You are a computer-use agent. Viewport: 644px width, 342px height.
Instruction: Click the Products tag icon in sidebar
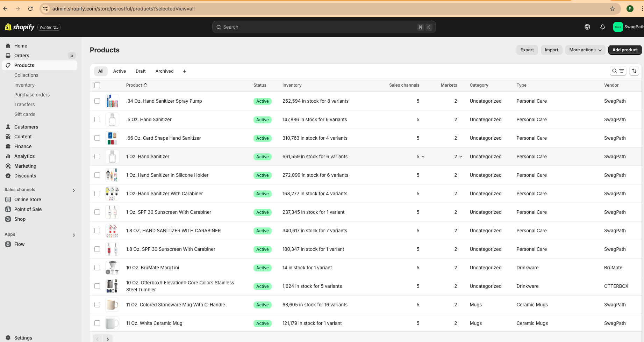(x=8, y=65)
